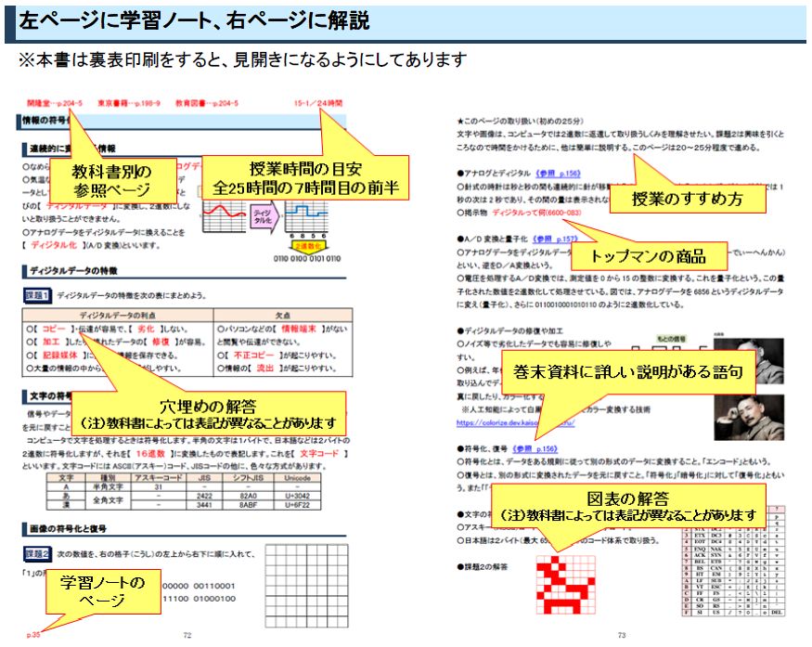The image size is (812, 647).
Task: Click the red p.35 page reference
Action: coord(32,634)
